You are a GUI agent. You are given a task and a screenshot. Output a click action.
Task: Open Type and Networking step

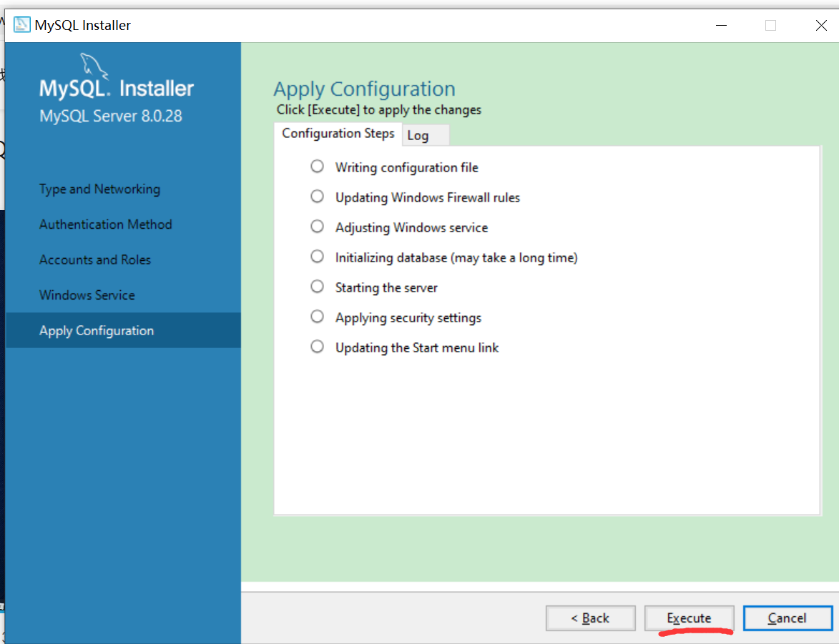(x=99, y=189)
